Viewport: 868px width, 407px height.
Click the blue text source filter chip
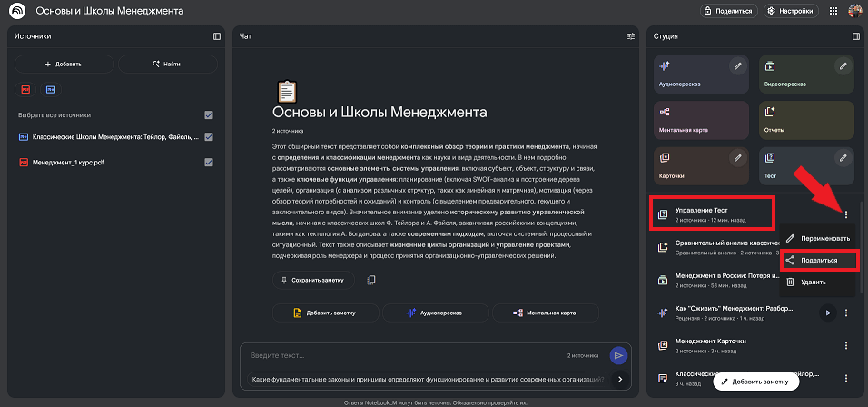[50, 89]
